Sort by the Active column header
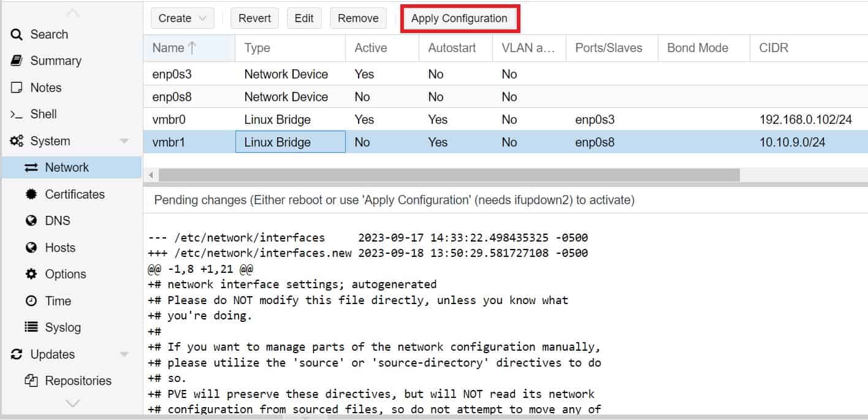868x420 pixels. coord(382,48)
